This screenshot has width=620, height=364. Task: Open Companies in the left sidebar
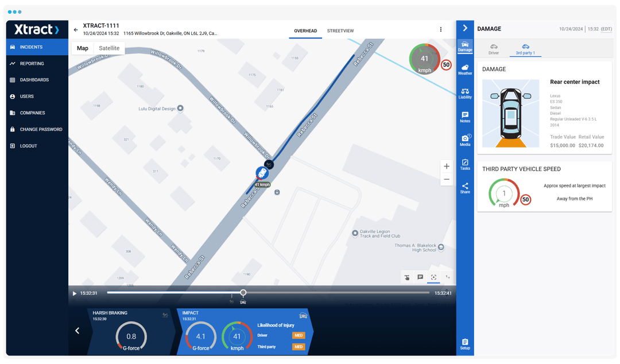point(37,113)
